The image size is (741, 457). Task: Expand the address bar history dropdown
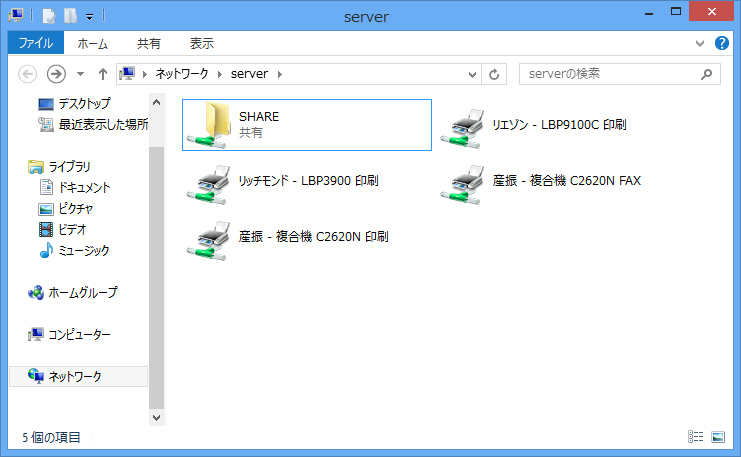pyautogui.click(x=472, y=74)
